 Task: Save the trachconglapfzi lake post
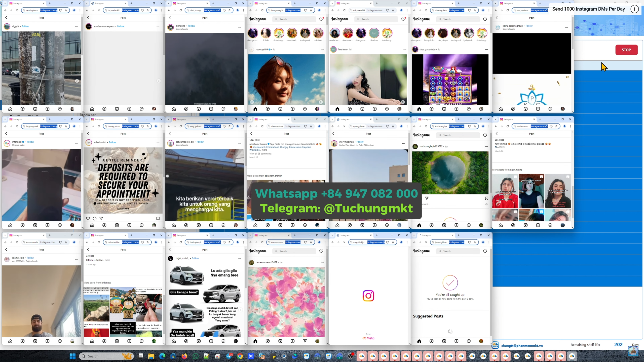[x=486, y=198]
